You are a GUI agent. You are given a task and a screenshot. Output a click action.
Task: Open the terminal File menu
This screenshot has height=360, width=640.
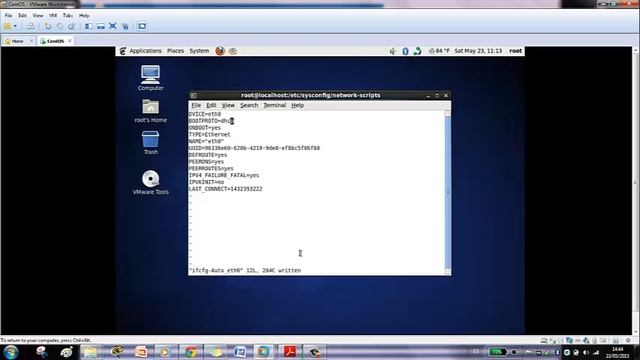tap(196, 105)
